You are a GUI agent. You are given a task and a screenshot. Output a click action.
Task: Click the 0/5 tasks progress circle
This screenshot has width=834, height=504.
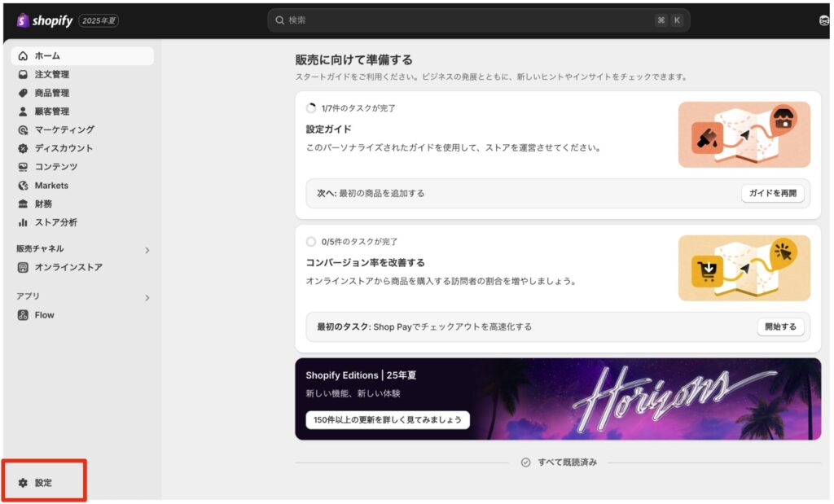tap(311, 242)
